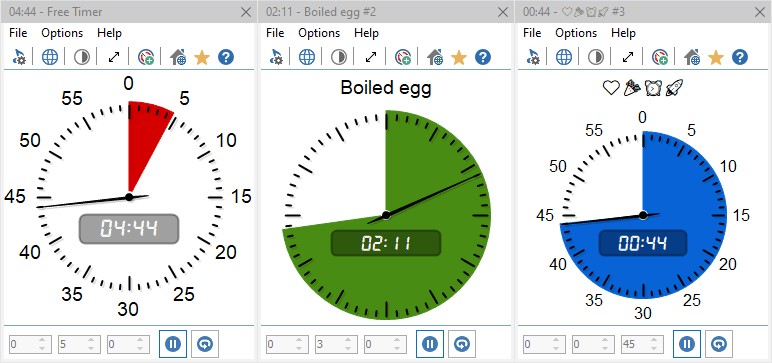The image size is (772, 363).
Task: Click the home web icon in third timer window
Action: click(x=692, y=57)
